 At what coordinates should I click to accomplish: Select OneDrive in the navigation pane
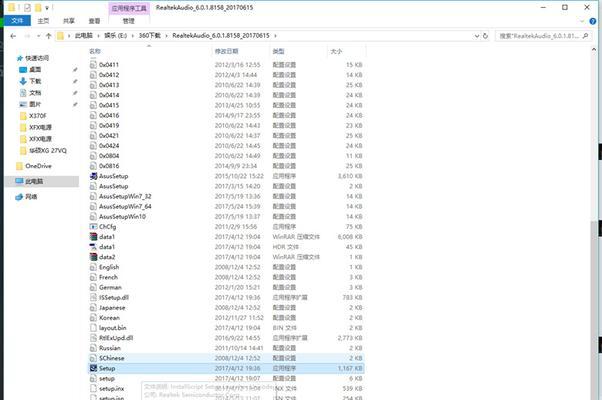38,166
